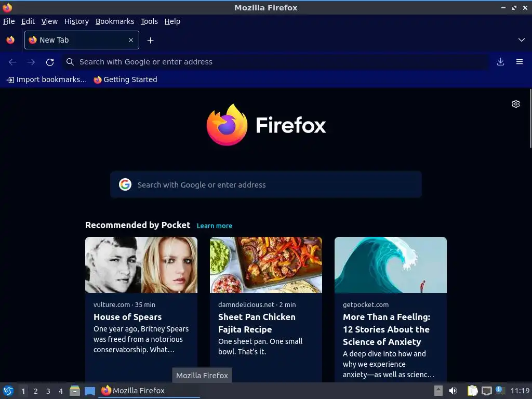Click the show desktop taskbar icon

tap(90, 391)
